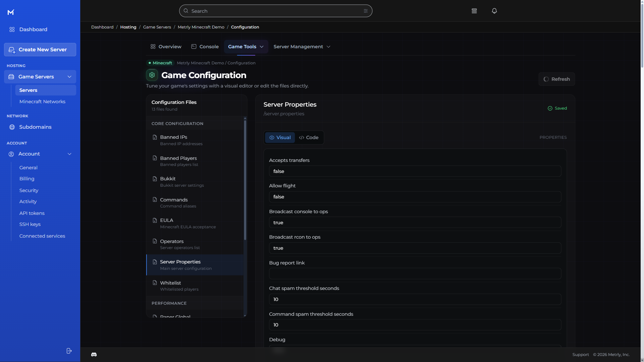The height and width of the screenshot is (362, 644).
Task: Click the Command spam threshold seconds field
Action: (415, 325)
